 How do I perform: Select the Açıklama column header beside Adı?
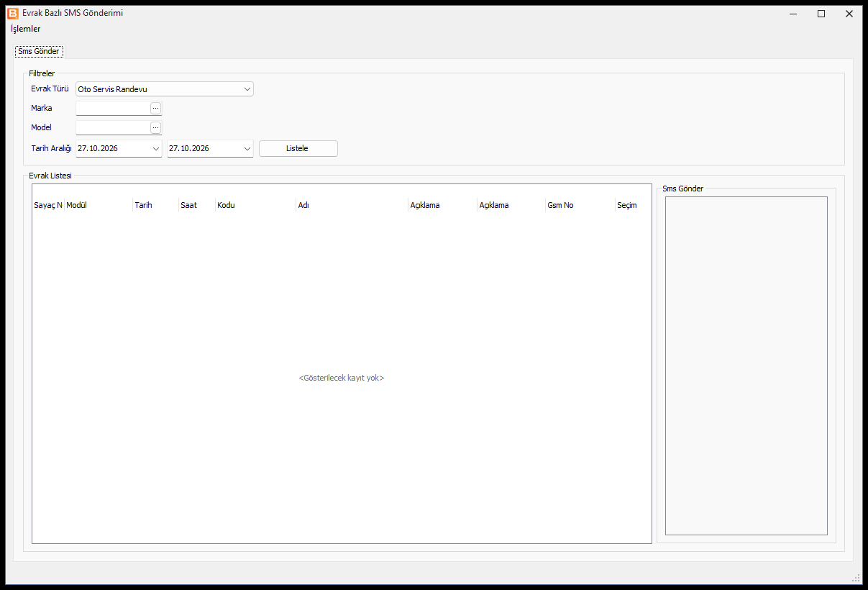coord(442,205)
